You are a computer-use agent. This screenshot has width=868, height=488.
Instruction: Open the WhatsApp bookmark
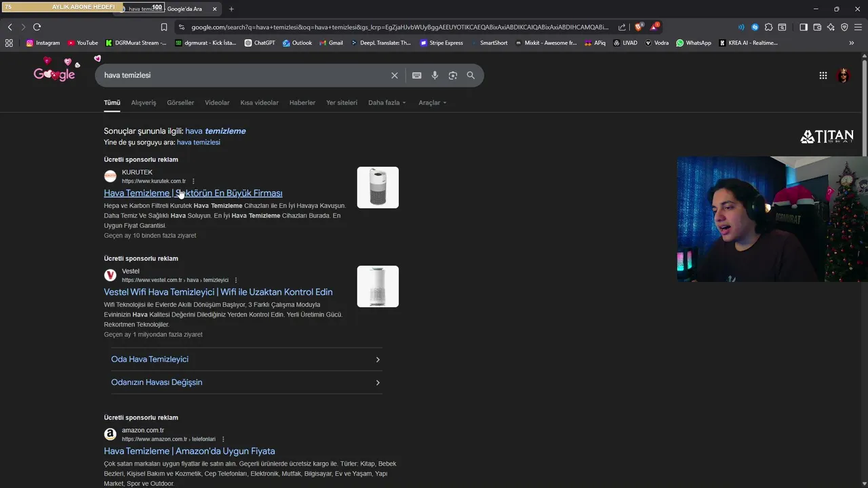(x=693, y=43)
